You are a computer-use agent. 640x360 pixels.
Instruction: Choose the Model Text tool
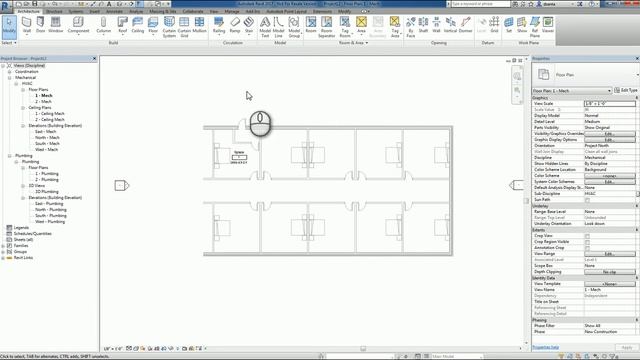pos(265,27)
